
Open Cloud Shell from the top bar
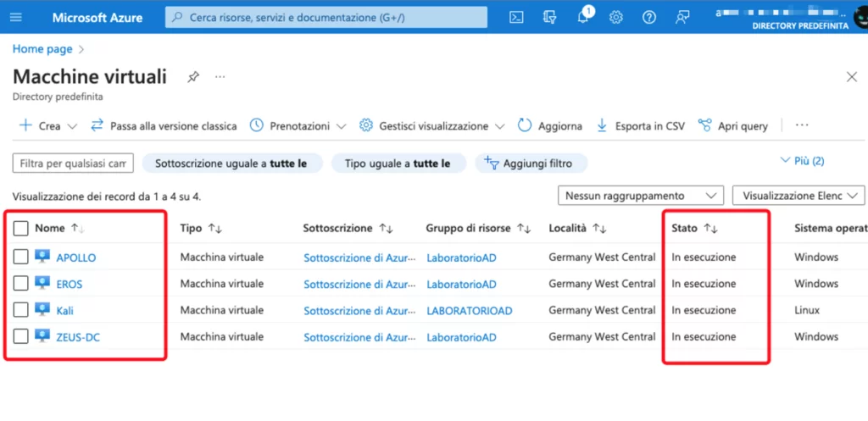tap(516, 17)
